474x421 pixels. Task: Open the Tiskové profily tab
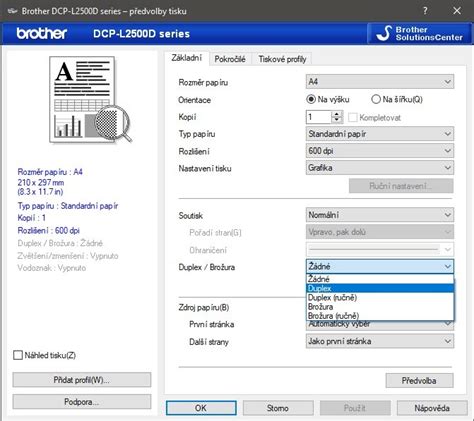(x=282, y=59)
